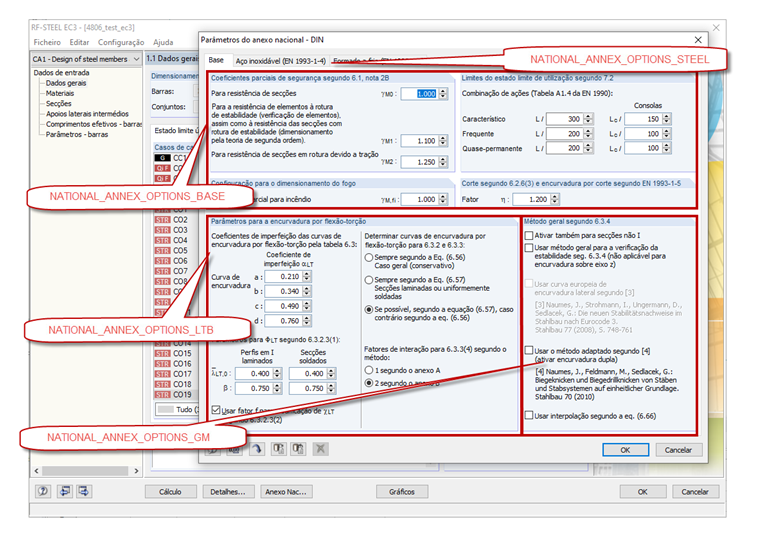The image size is (760, 542).
Task: Click the left tree horizontal scrollbar right arrow
Action: click(136, 471)
